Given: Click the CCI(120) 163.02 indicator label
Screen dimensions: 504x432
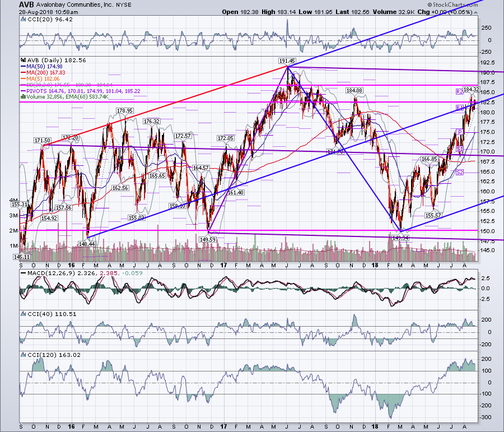Looking at the screenshot, I should click(x=54, y=355).
